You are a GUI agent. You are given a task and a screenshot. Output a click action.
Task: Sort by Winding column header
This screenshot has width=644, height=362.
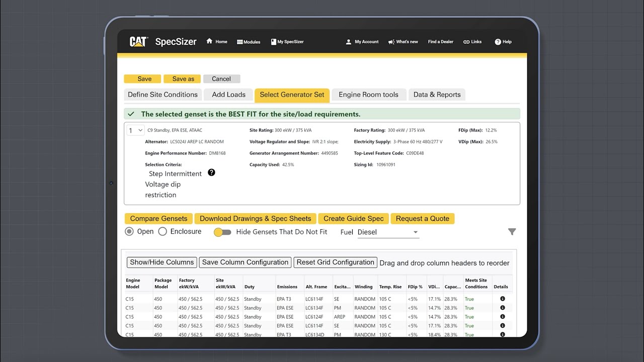click(363, 287)
